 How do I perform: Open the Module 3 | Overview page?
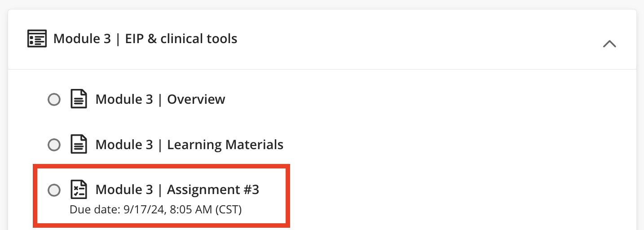click(160, 99)
